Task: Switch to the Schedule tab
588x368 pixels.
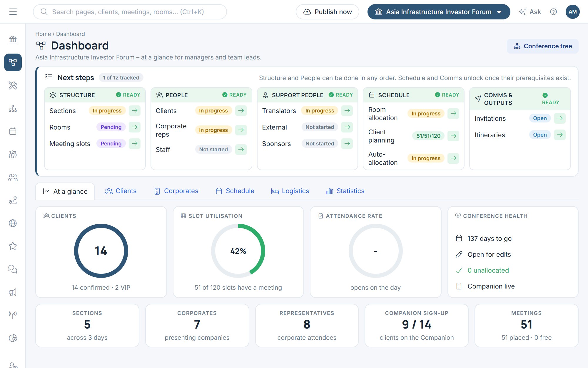Action: (x=235, y=191)
